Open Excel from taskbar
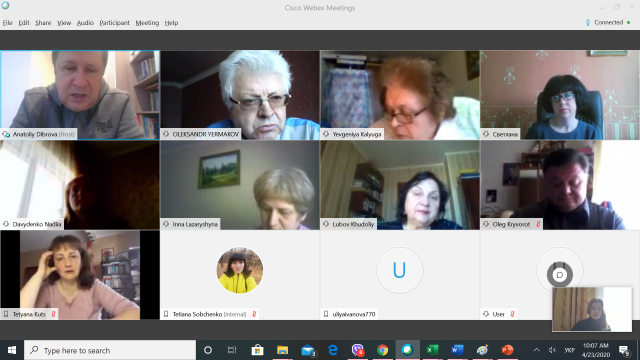The width and height of the screenshot is (640, 360). 432,350
